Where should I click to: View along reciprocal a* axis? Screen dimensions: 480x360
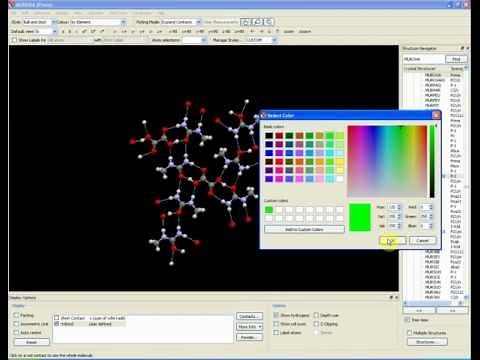point(84,31)
